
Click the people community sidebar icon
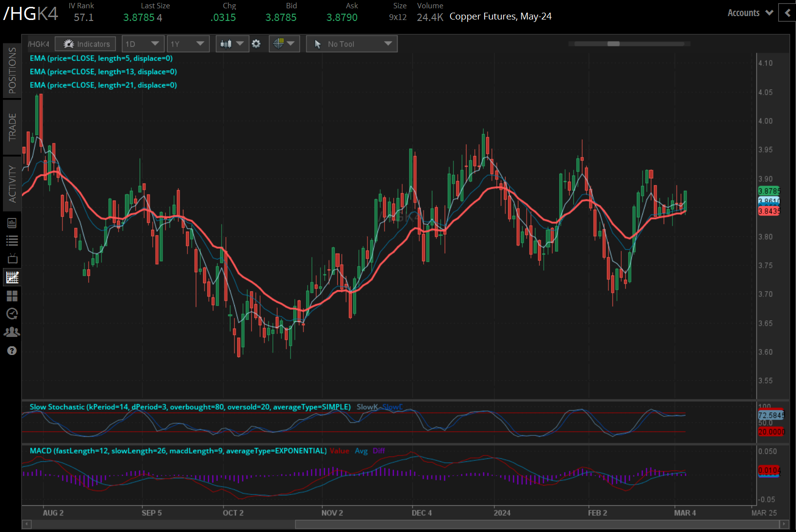tap(12, 332)
